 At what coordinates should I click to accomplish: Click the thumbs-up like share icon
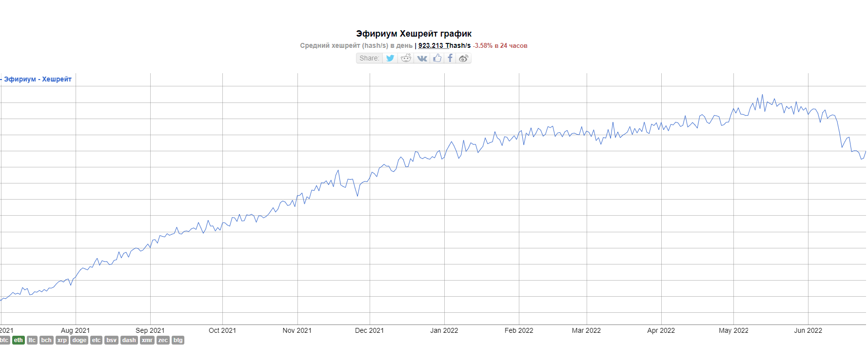(437, 58)
